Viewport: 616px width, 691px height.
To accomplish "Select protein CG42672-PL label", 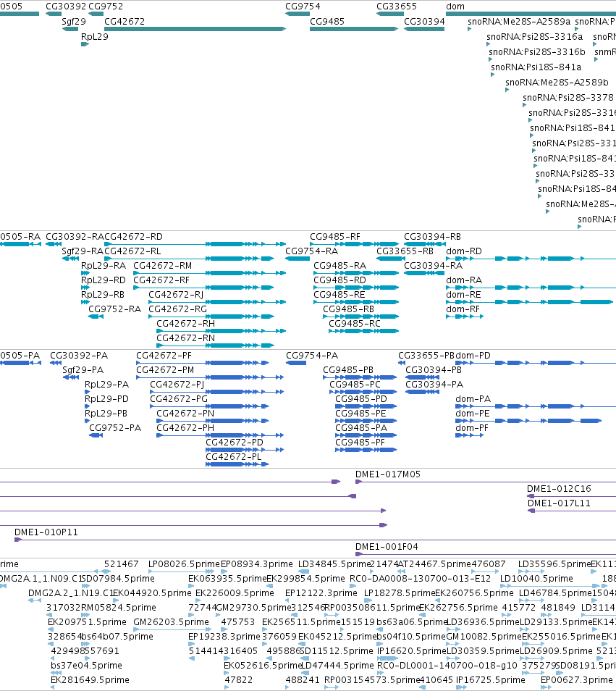I will click(234, 457).
